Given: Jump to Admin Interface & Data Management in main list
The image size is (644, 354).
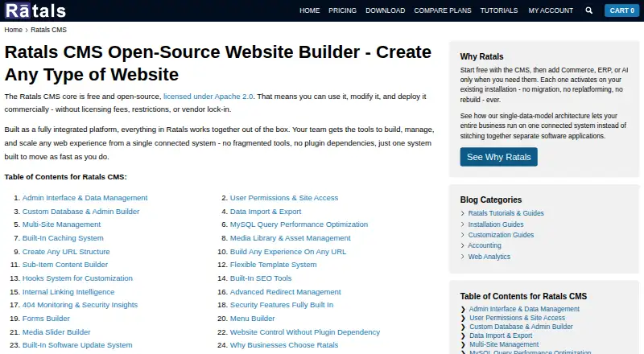Looking at the screenshot, I should [x=85, y=198].
